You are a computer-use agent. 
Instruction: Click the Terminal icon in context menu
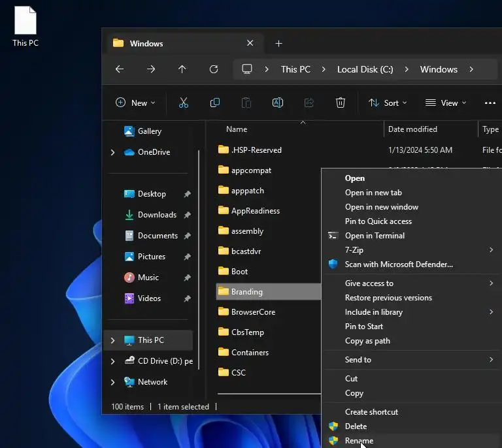coord(333,236)
